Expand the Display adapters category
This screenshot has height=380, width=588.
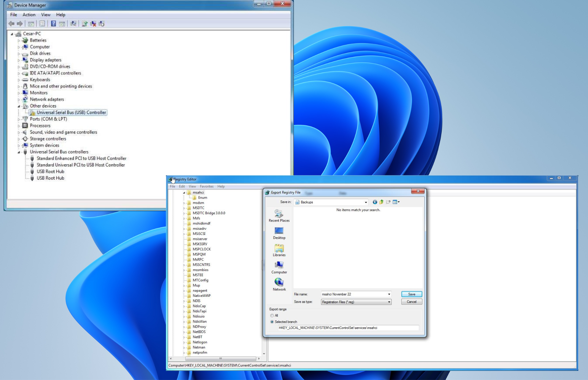click(19, 60)
